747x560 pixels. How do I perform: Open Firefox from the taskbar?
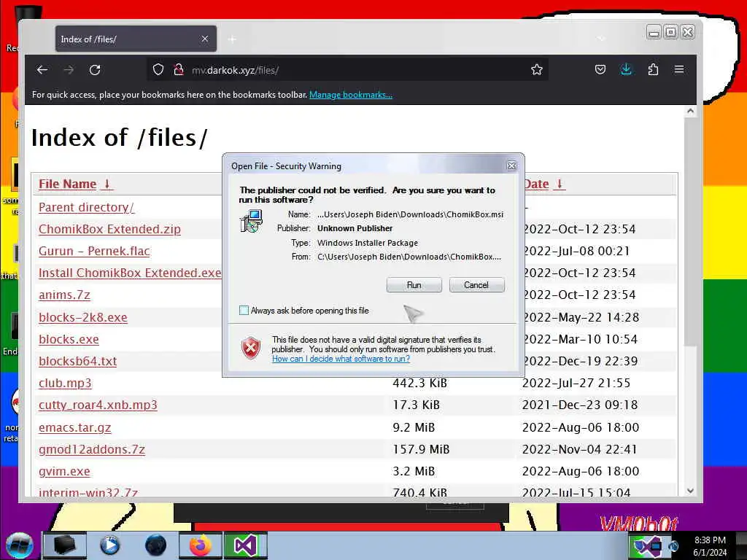click(x=201, y=545)
